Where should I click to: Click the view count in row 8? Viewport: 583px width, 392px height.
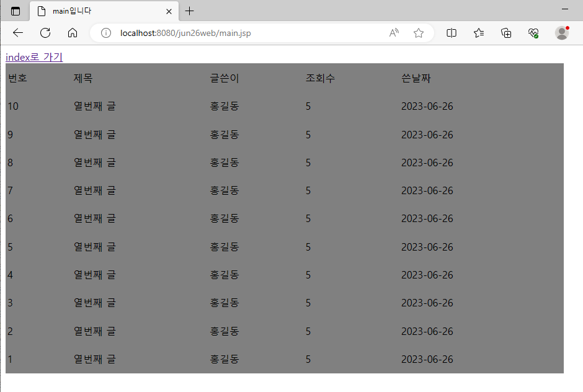[308, 163]
